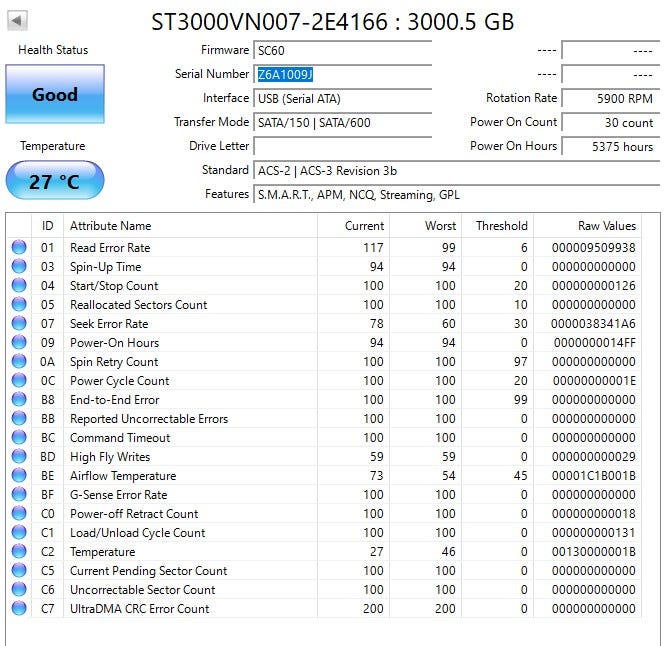Click the Current column header
Image resolution: width=667 pixels, height=646 pixels.
[353, 225]
